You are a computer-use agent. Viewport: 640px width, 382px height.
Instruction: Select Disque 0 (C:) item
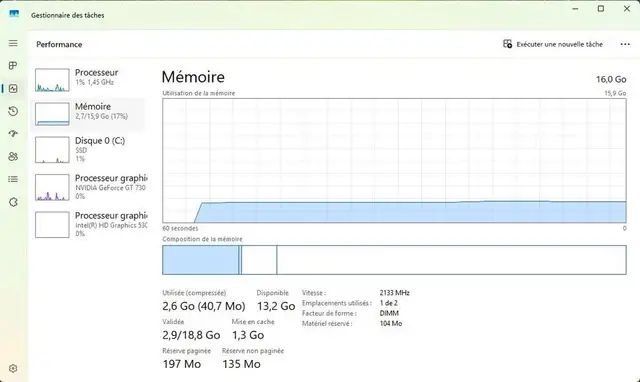(x=88, y=149)
